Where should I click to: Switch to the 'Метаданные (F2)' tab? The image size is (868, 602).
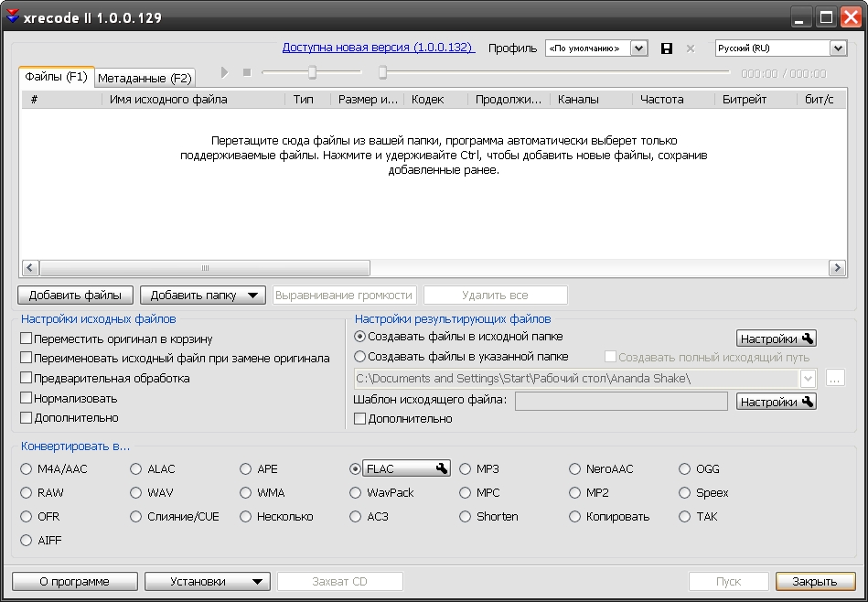[x=145, y=78]
